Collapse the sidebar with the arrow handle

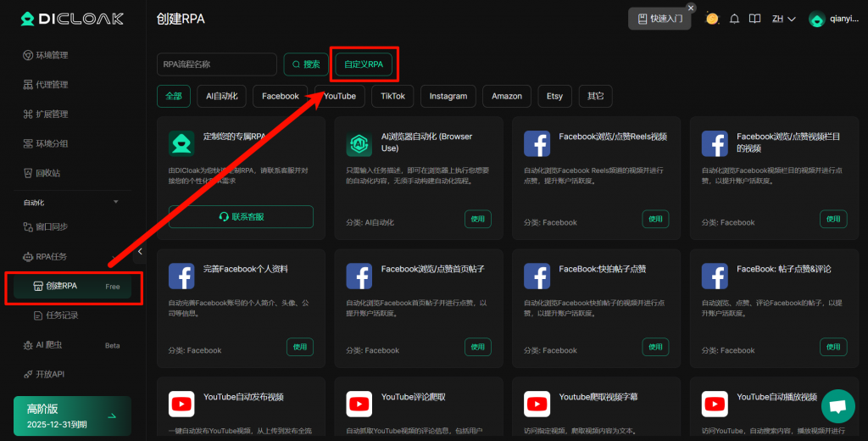140,251
